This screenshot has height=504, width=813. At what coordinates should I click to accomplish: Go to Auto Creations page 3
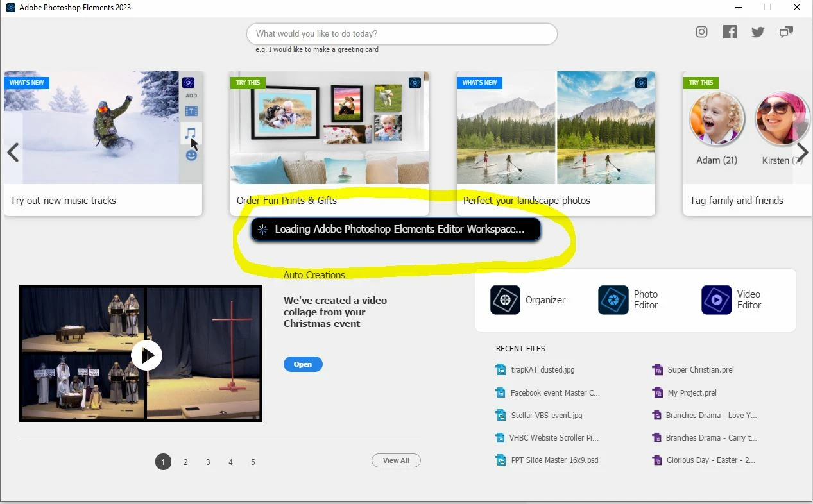[208, 462]
